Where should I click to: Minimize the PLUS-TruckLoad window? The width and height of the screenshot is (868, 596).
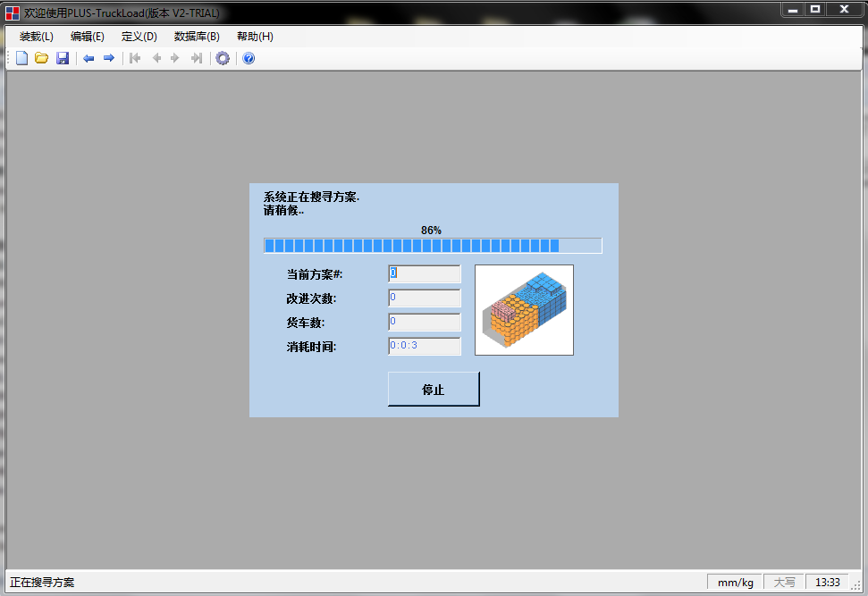pos(793,10)
